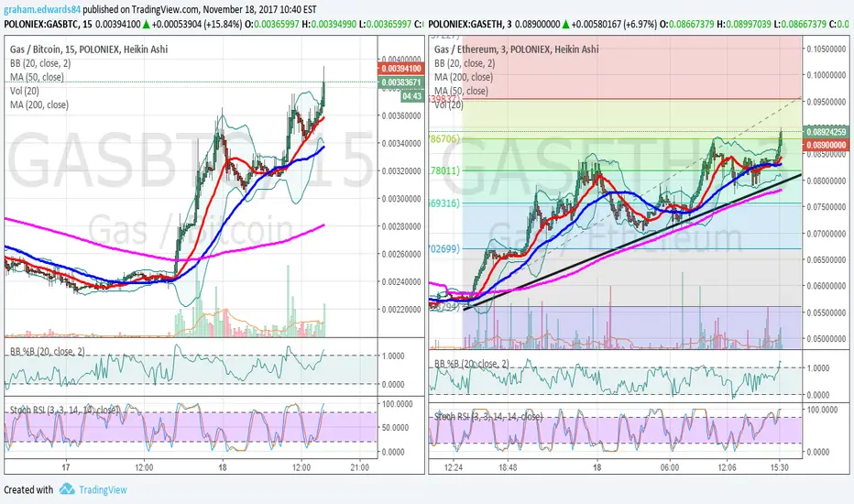854x504 pixels.
Task: Click the 12:06 time axis label
Action: pos(727,467)
